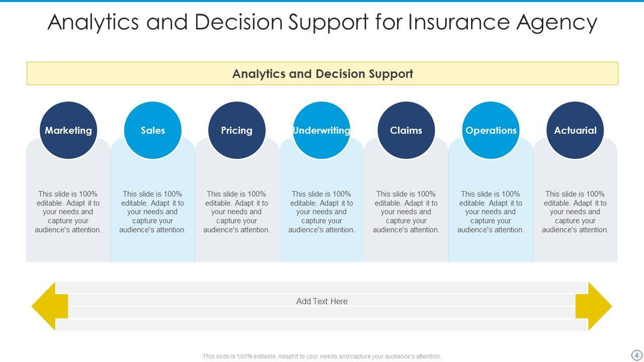Click the description text under Sales
Image resolution: width=644 pixels, height=362 pixels.
pyautogui.click(x=152, y=212)
